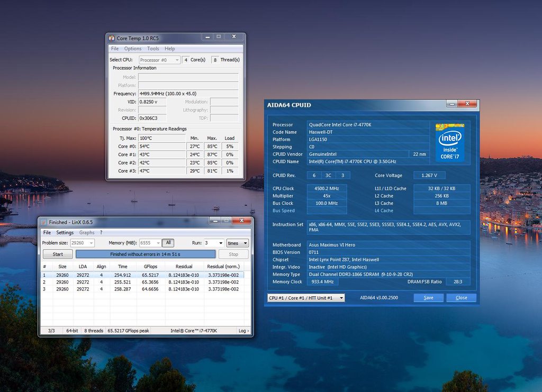Screen dimensions: 542x392
Task: Click Core #0 load value 5%
Action: (x=230, y=147)
